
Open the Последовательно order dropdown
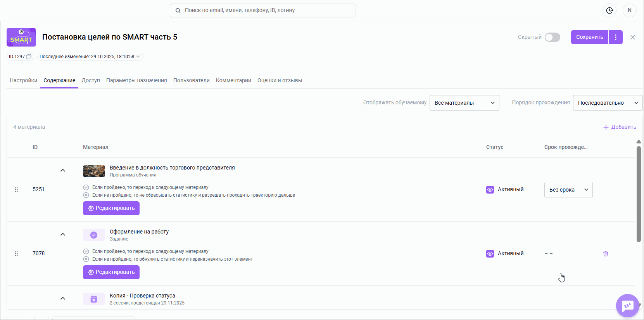pos(608,103)
